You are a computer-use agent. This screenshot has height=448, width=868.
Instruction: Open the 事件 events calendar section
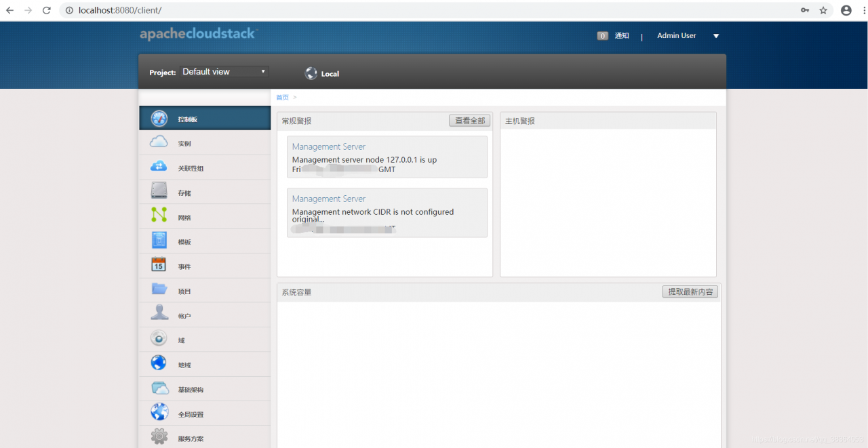[205, 266]
